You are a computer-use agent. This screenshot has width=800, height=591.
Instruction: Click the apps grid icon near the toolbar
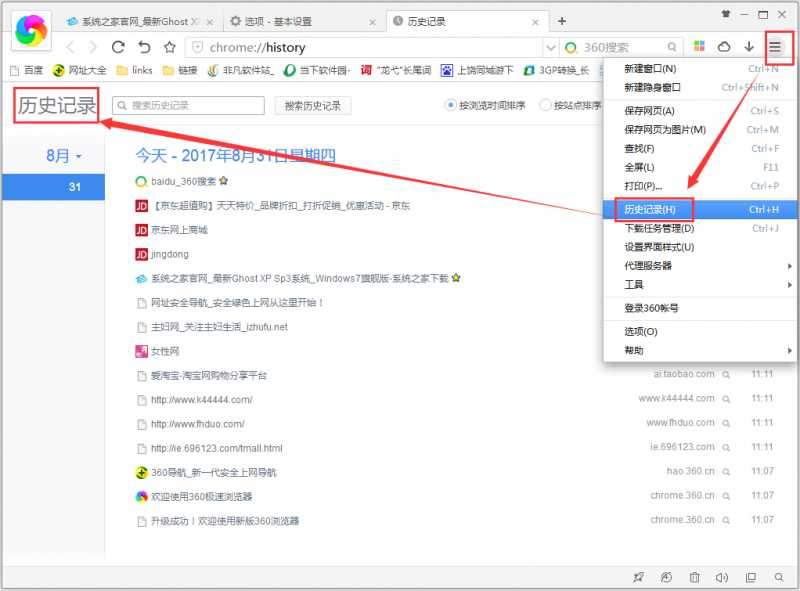tap(700, 46)
